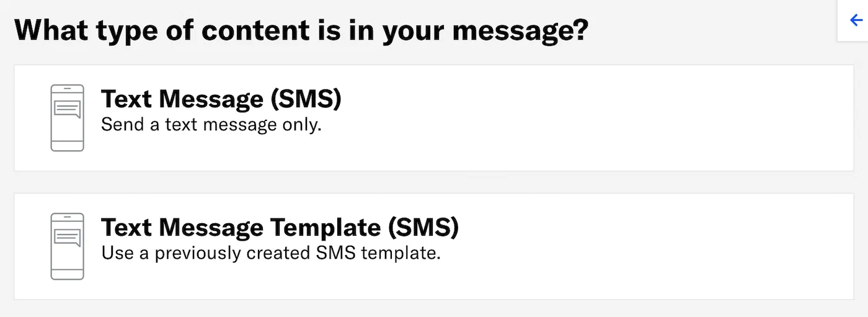Viewport: 868px width, 317px height.
Task: Click the home button bar of the Template phone icon
Action: (67, 274)
